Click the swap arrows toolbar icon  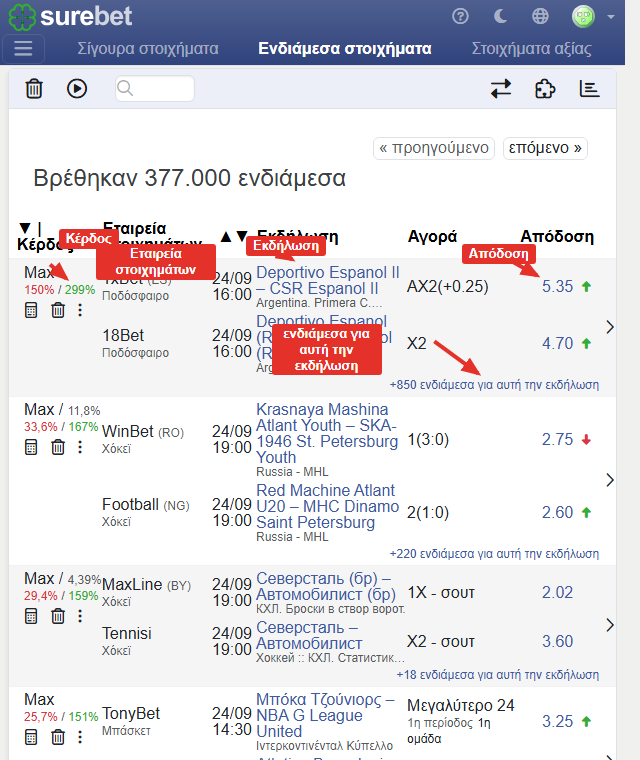tap(501, 89)
